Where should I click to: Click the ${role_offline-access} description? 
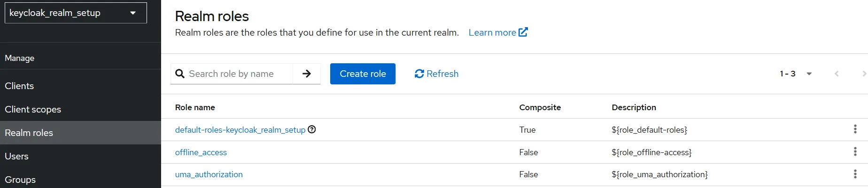[x=652, y=152]
